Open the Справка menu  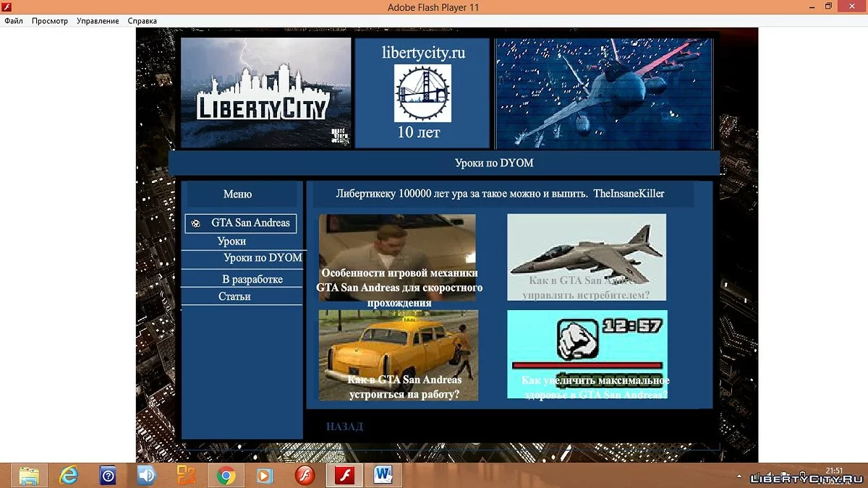142,21
